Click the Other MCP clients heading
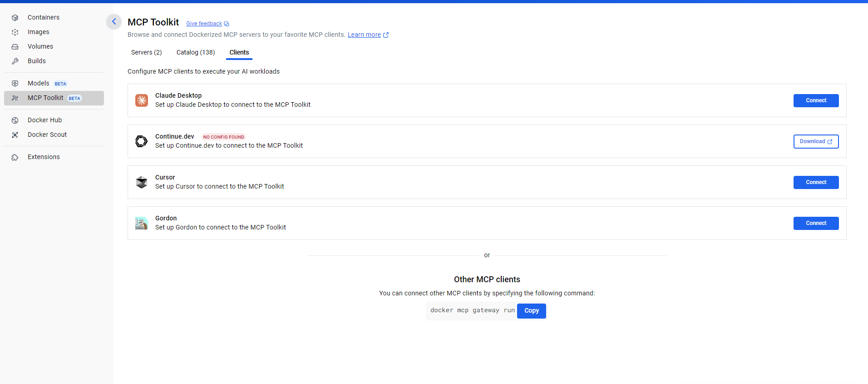 click(487, 279)
